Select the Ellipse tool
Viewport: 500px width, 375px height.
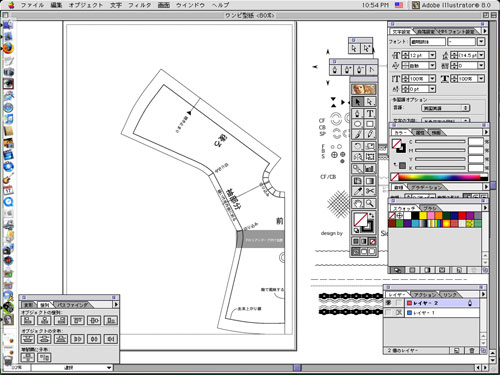pyautogui.click(x=358, y=124)
